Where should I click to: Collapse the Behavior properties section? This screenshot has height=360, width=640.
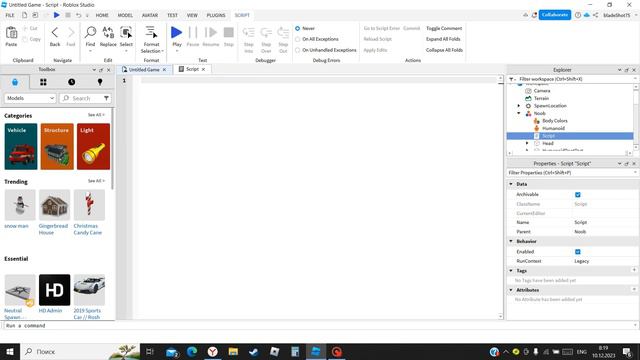pyautogui.click(x=511, y=241)
